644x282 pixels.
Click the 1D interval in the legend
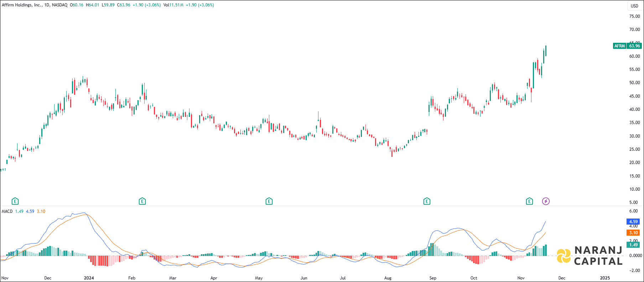point(47,5)
